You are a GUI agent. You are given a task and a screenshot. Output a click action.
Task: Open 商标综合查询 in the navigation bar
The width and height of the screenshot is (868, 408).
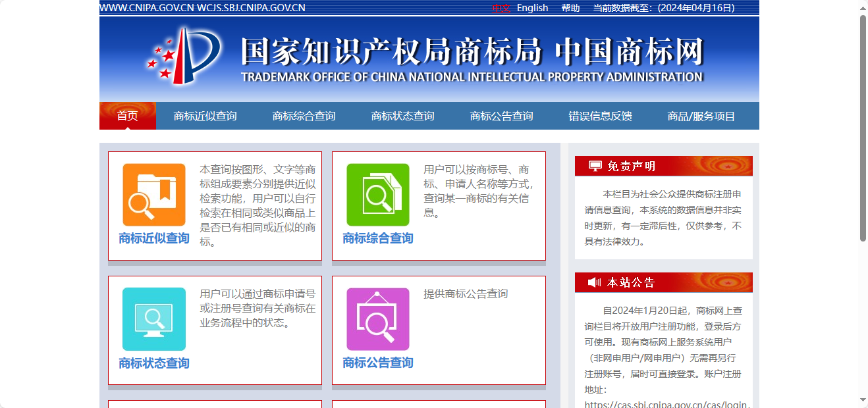304,116
